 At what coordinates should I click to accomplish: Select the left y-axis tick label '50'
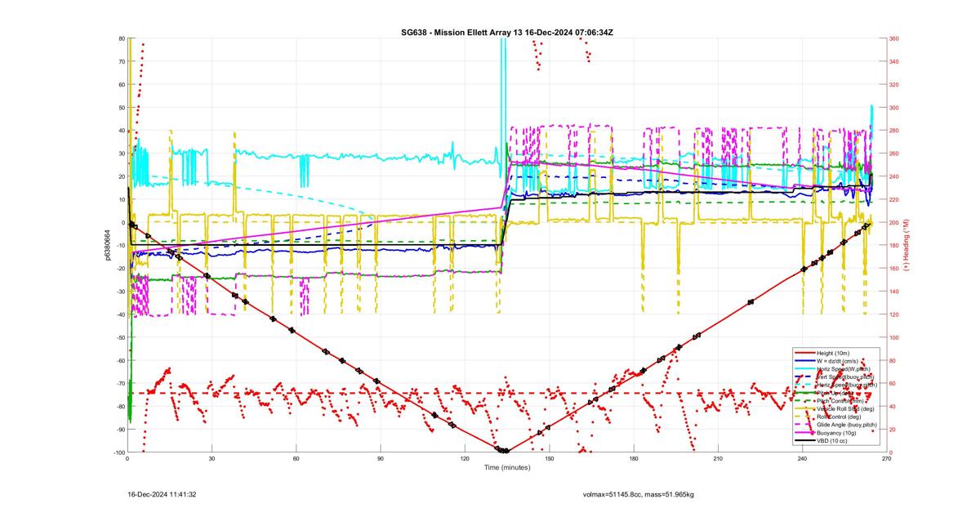[x=121, y=108]
